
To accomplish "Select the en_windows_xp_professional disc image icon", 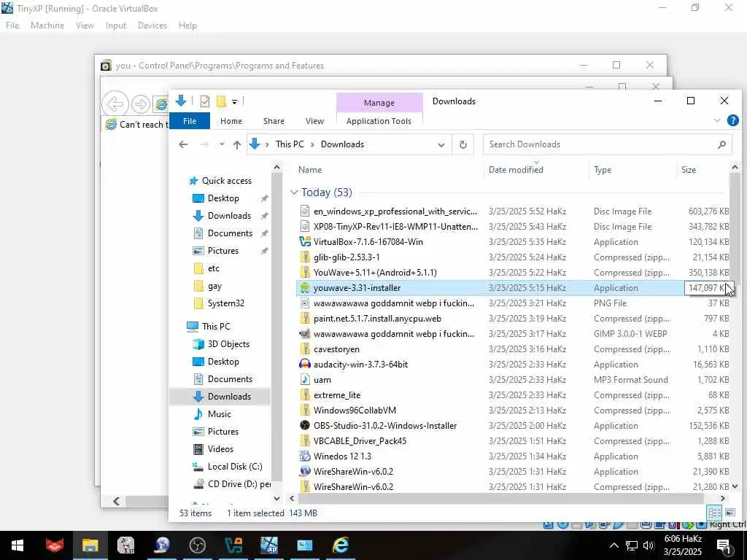I will click(304, 211).
